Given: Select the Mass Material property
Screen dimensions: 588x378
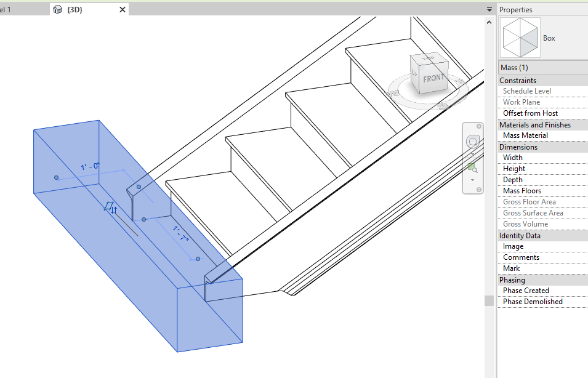Looking at the screenshot, I should pyautogui.click(x=543, y=135).
